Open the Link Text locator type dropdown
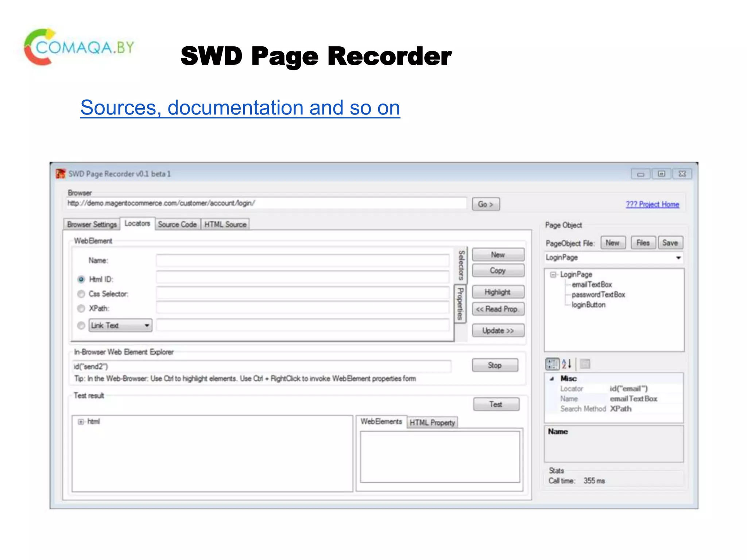The height and width of the screenshot is (560, 747). [x=120, y=325]
